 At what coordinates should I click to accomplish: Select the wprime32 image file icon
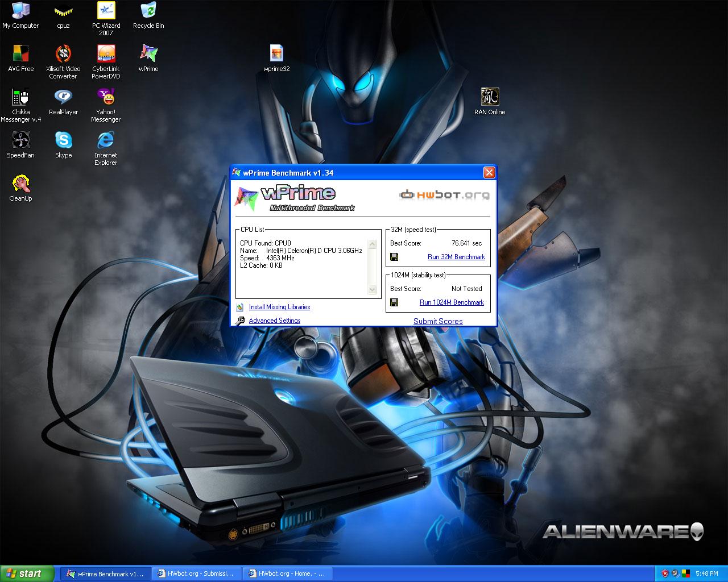(276, 59)
